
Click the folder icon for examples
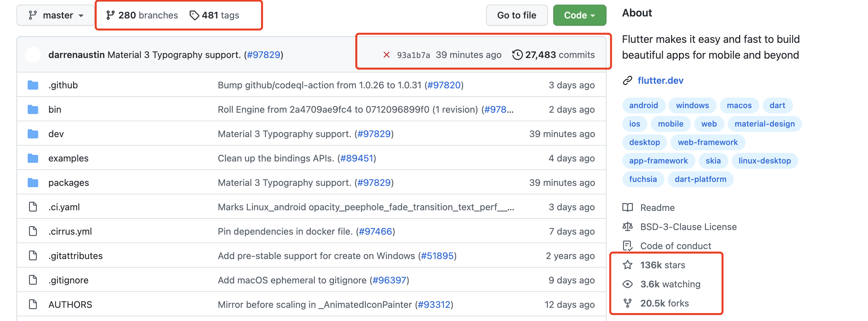click(x=33, y=158)
